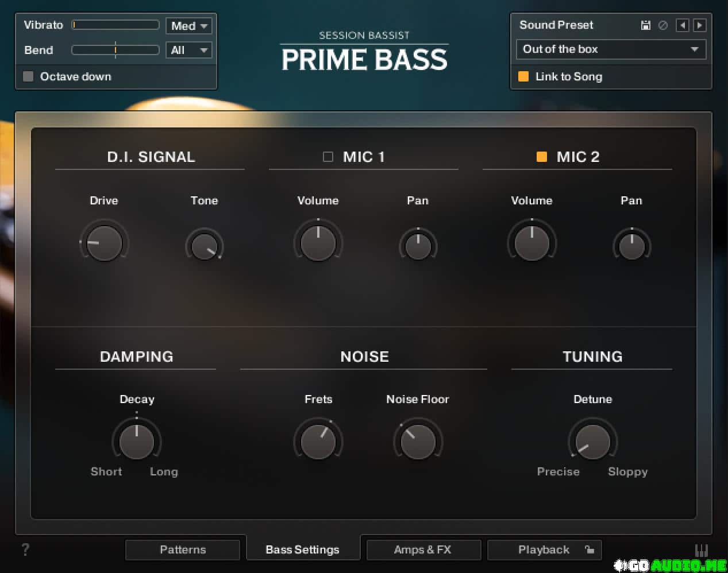Click the MIC 1 Volume knob
This screenshot has height=573, width=728.
click(318, 243)
